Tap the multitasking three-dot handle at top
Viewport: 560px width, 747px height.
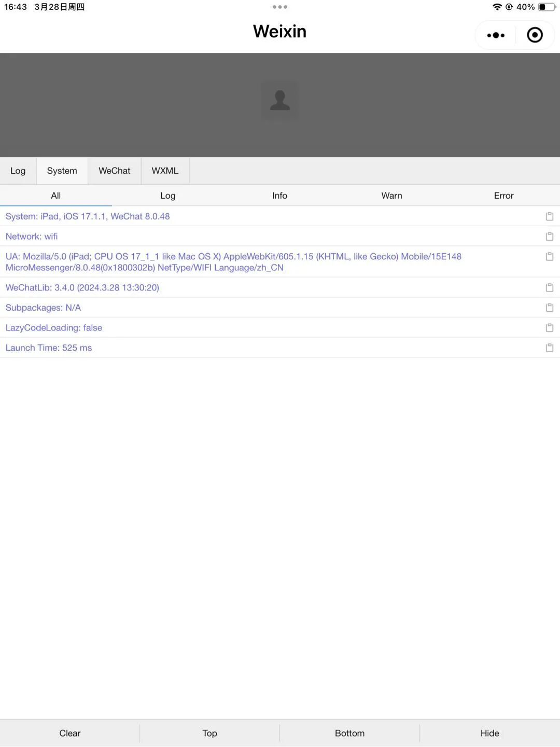(x=280, y=7)
